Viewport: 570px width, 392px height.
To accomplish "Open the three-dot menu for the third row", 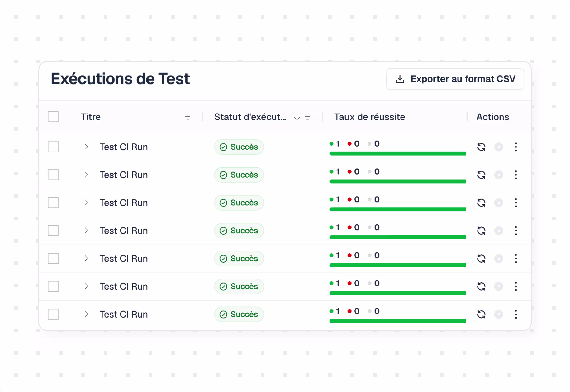I will pyautogui.click(x=516, y=203).
